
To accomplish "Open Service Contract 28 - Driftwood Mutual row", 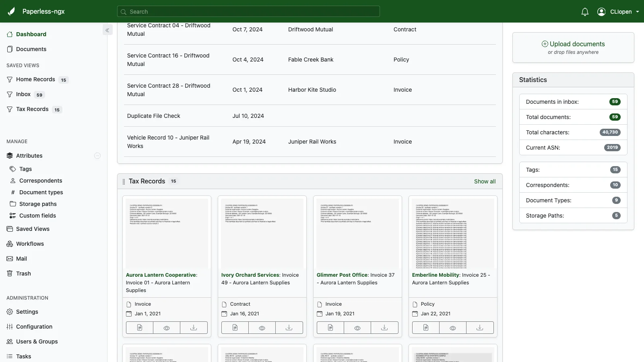I will pos(310,90).
